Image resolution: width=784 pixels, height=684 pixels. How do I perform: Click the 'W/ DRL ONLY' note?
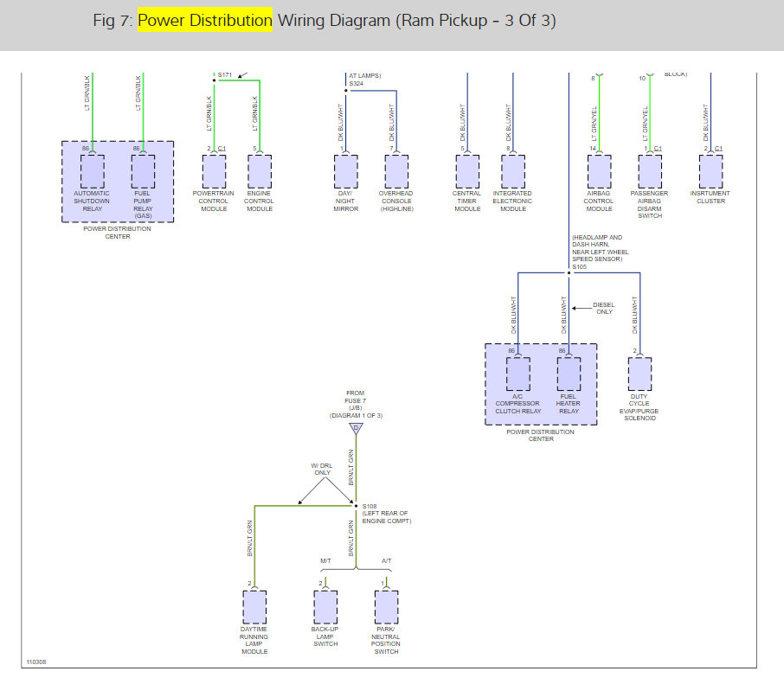(x=322, y=470)
